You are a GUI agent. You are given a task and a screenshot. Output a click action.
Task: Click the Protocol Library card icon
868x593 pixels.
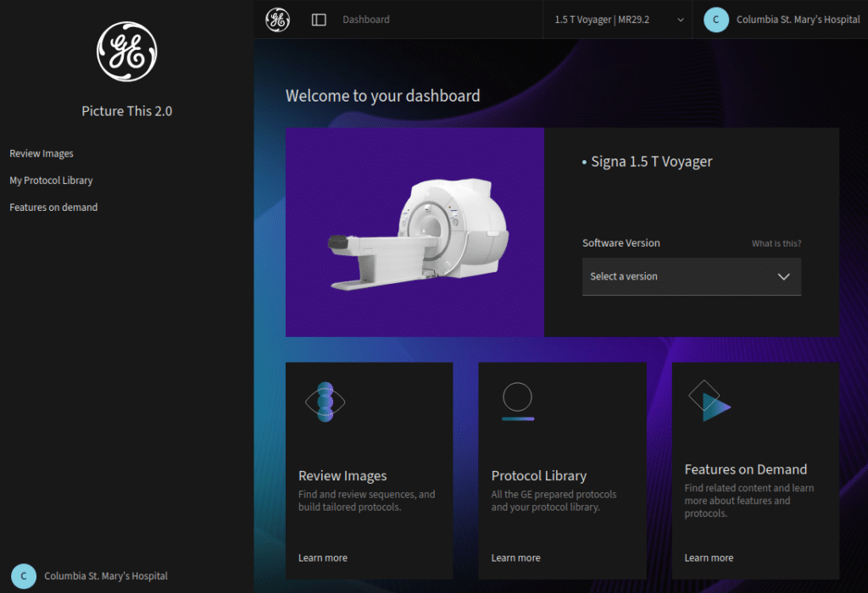click(517, 401)
